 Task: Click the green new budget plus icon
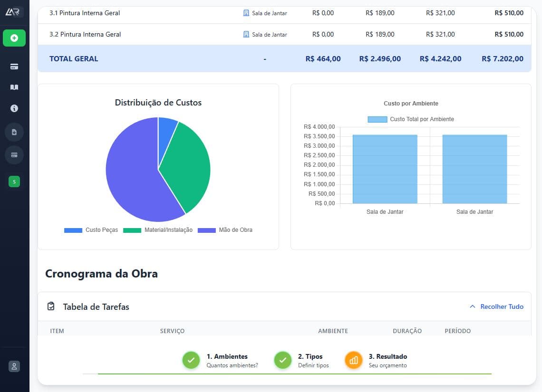pos(14,38)
